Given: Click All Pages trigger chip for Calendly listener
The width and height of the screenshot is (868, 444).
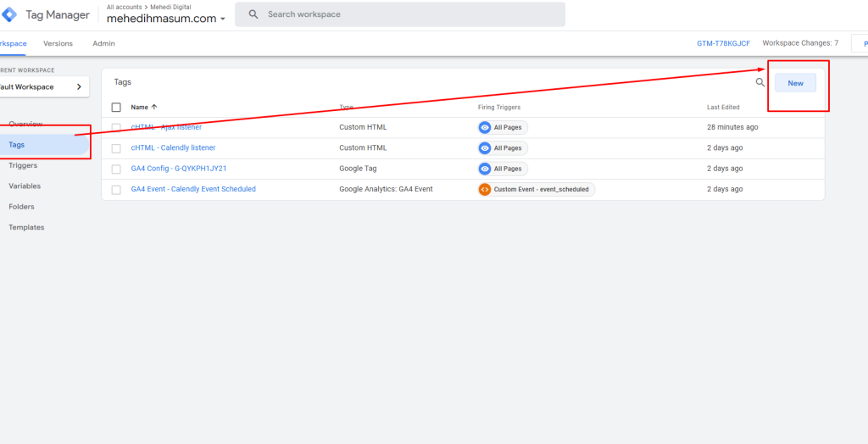Looking at the screenshot, I should [504, 147].
